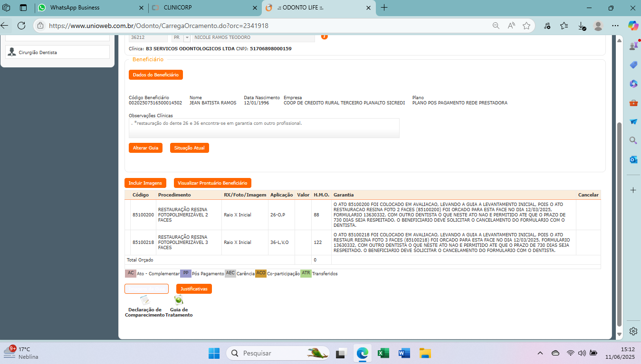Open Situação Atual
The width and height of the screenshot is (641, 364).
coord(190,148)
